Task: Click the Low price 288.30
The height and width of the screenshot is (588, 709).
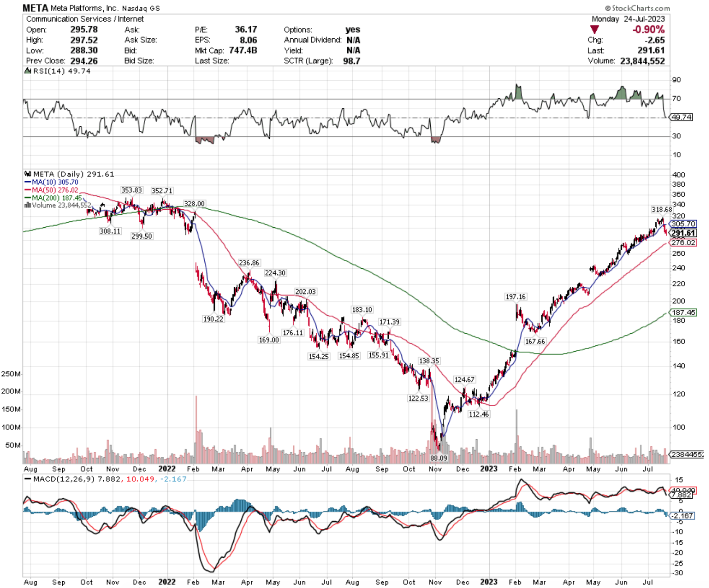Action: click(x=84, y=51)
